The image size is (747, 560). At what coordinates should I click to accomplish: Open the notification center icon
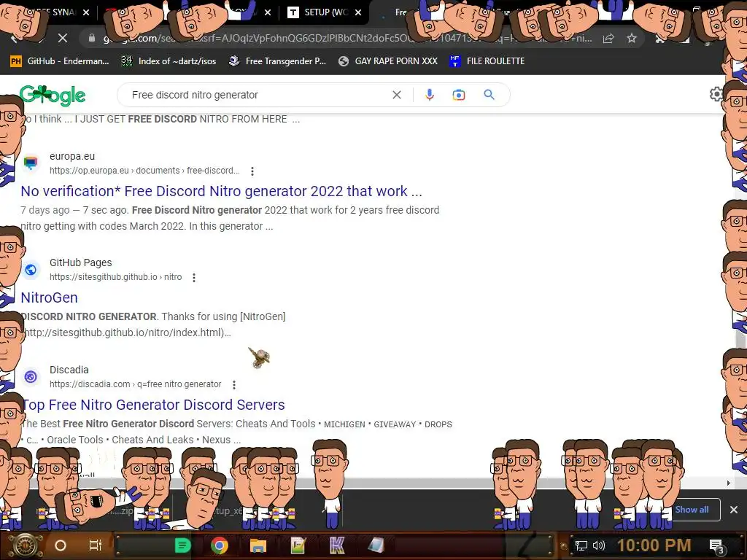pyautogui.click(x=716, y=545)
